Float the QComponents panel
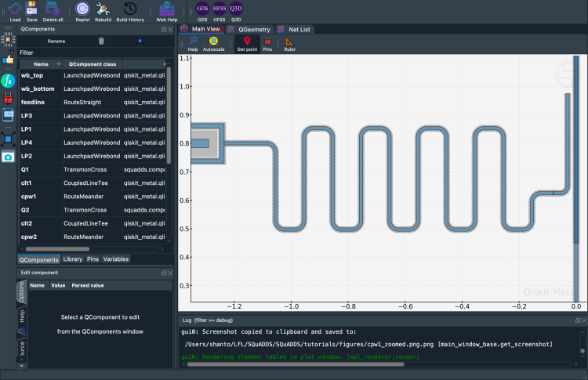This screenshot has height=380, width=588. tap(164, 29)
